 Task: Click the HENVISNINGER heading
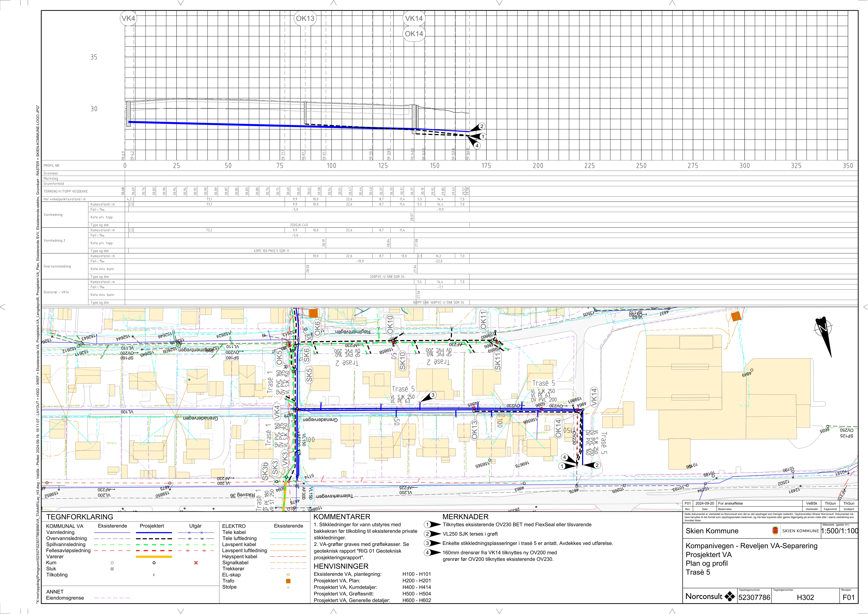(341, 566)
